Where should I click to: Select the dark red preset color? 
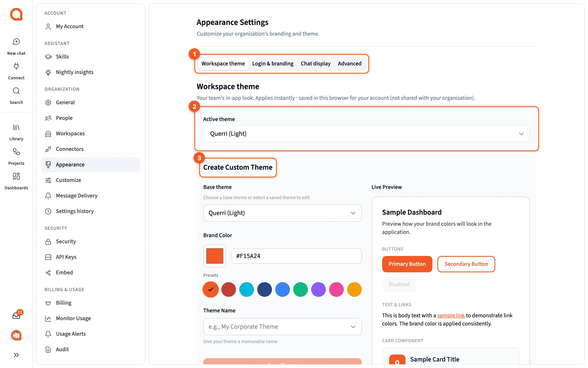point(229,289)
